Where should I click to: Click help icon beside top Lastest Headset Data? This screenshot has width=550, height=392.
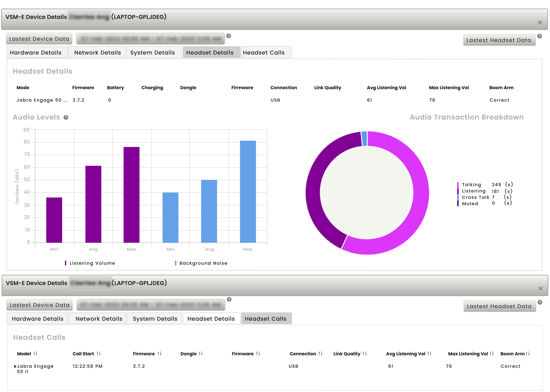tap(540, 36)
